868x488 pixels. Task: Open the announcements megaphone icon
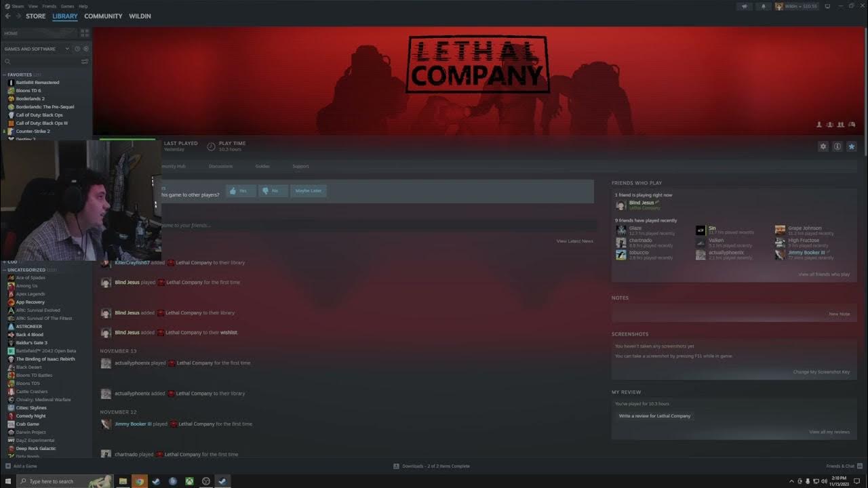coord(745,6)
